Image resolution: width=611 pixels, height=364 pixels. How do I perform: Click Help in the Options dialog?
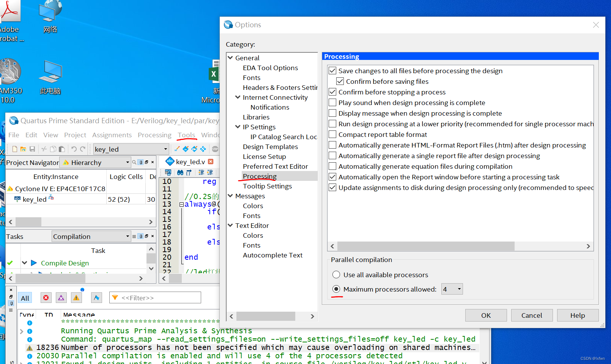point(578,315)
